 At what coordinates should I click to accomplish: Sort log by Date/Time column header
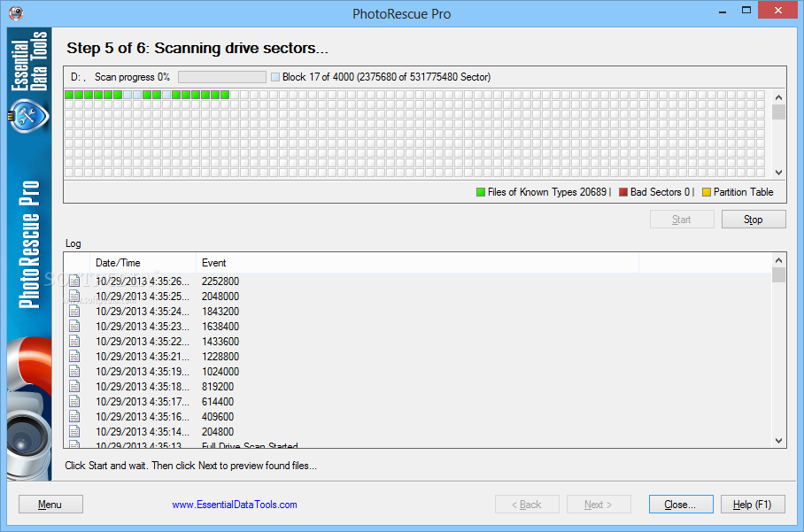(x=143, y=263)
